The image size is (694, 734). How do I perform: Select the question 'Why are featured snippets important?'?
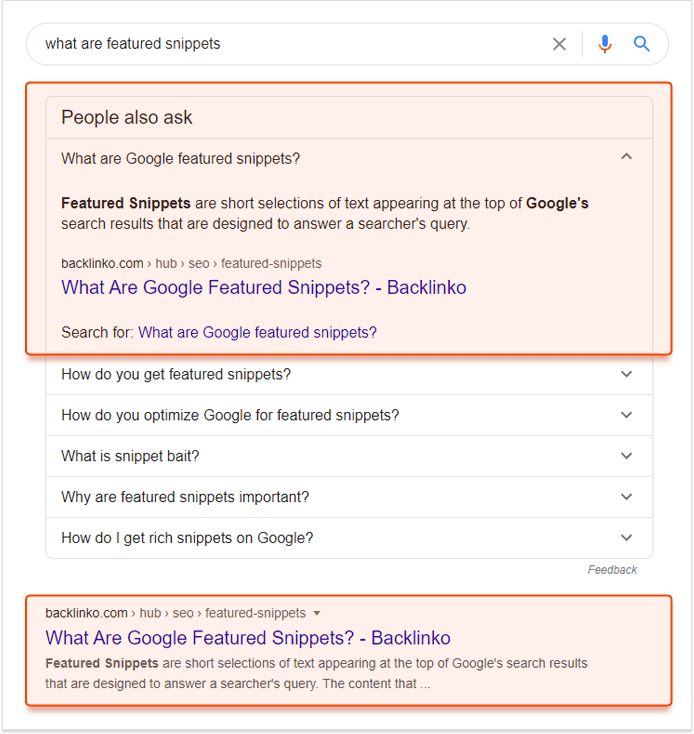coord(185,497)
